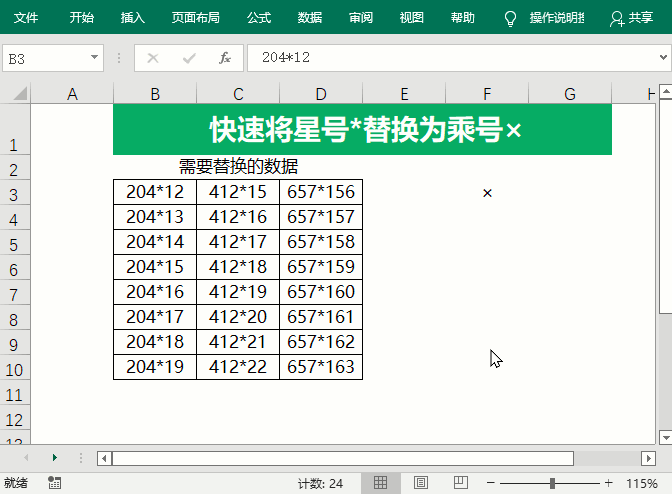Switch to the 数据 tab
This screenshot has height=494, width=672.
(310, 18)
